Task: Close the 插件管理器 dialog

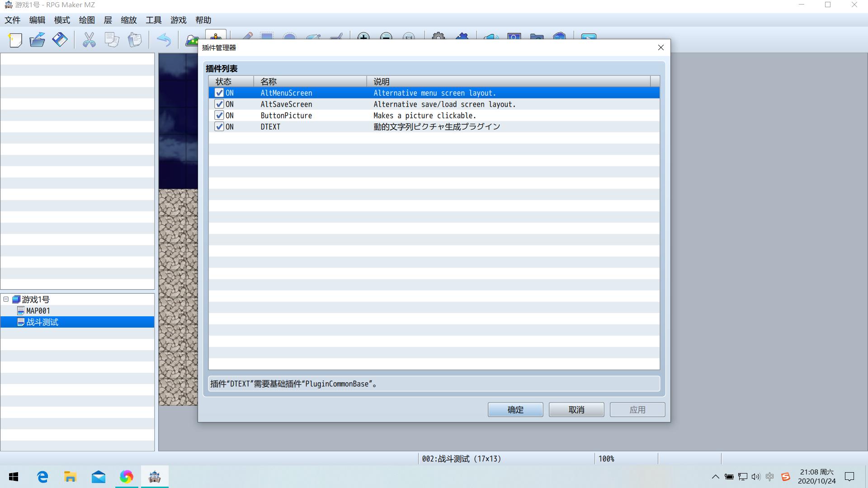Action: (661, 47)
